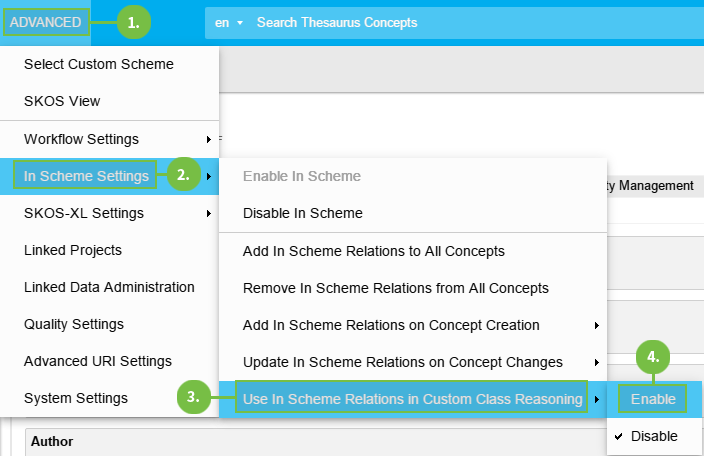
Task: Open Quality Settings menu item
Action: coord(74,324)
